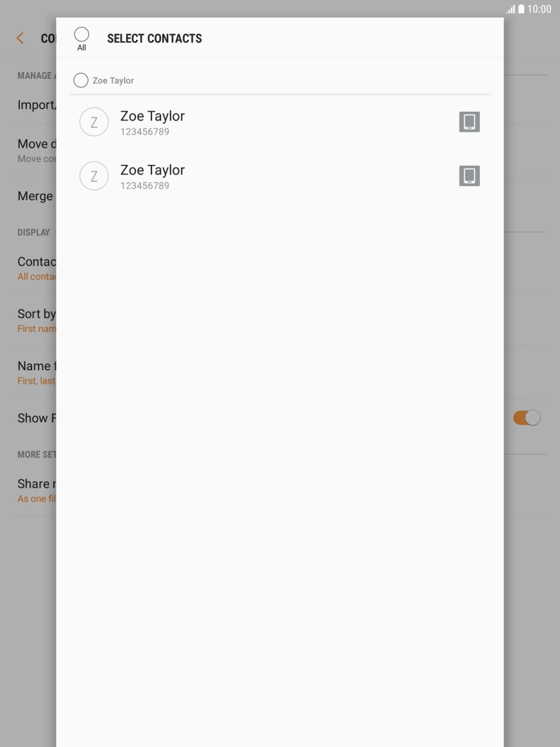Tap the clock time in status bar
The height and width of the screenshot is (747, 560).
pos(539,9)
